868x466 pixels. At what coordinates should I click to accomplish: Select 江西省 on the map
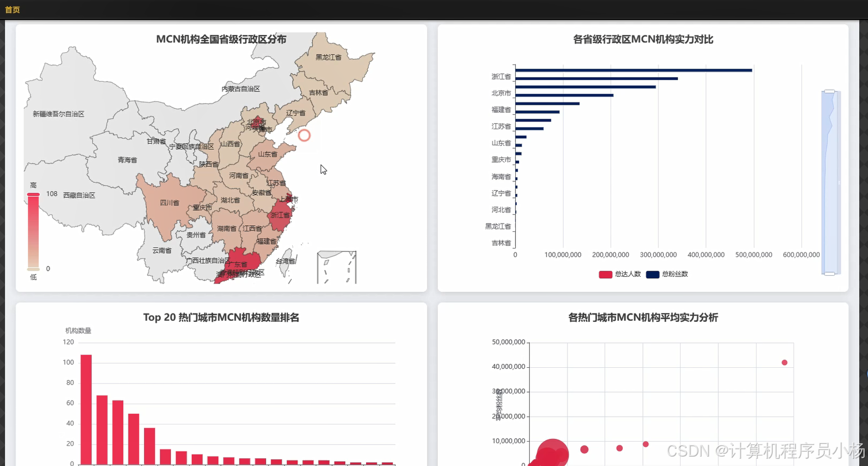252,229
